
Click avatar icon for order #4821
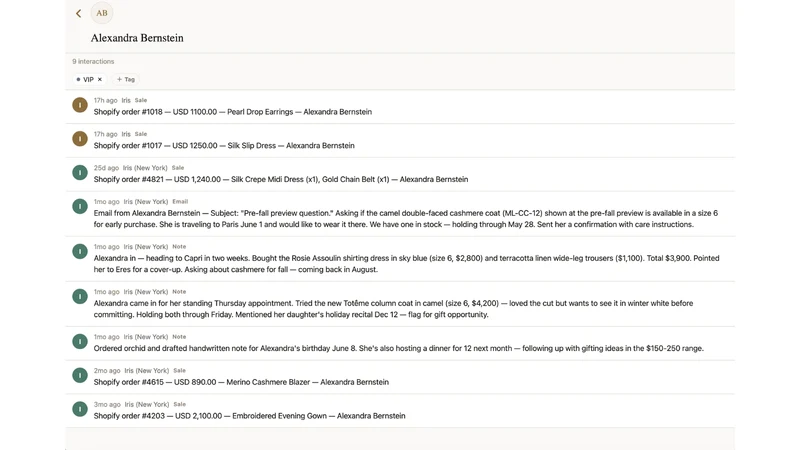(x=80, y=172)
